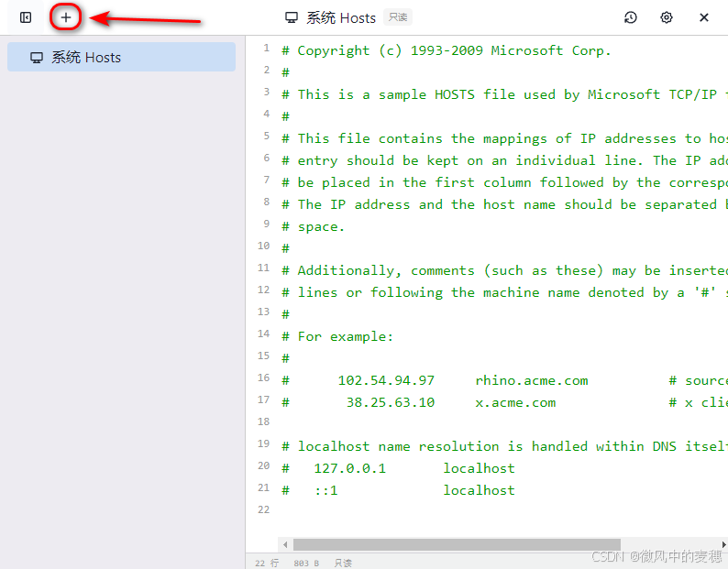Collapse the left sidebar panel
The width and height of the screenshot is (728, 569).
[26, 17]
